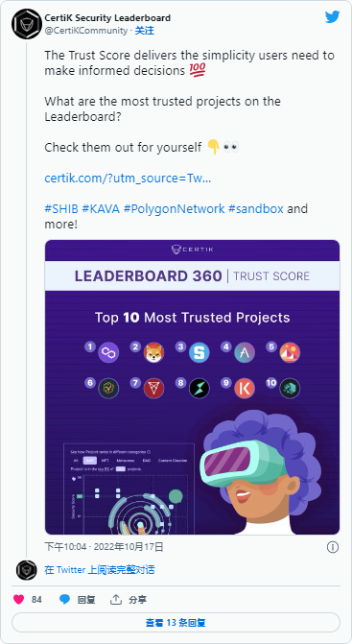Click 在 Twitter 上阅读完整对话 link
352x644 pixels.
(100, 570)
